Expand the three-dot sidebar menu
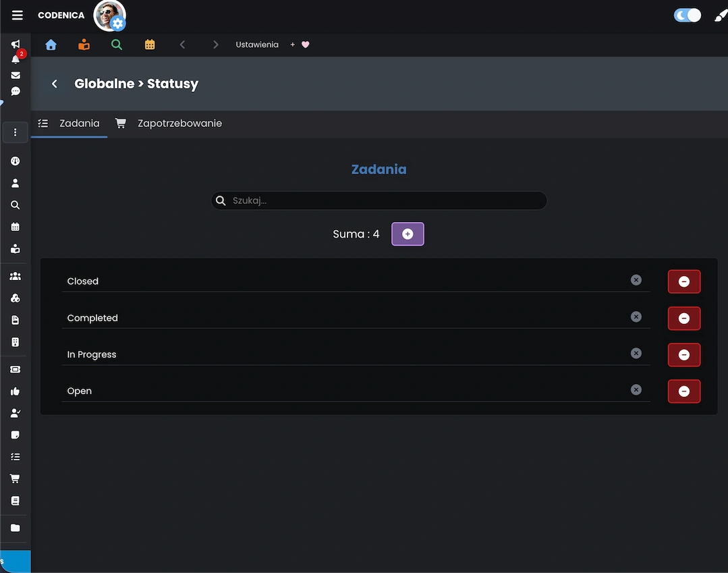This screenshot has height=573, width=728. click(16, 132)
